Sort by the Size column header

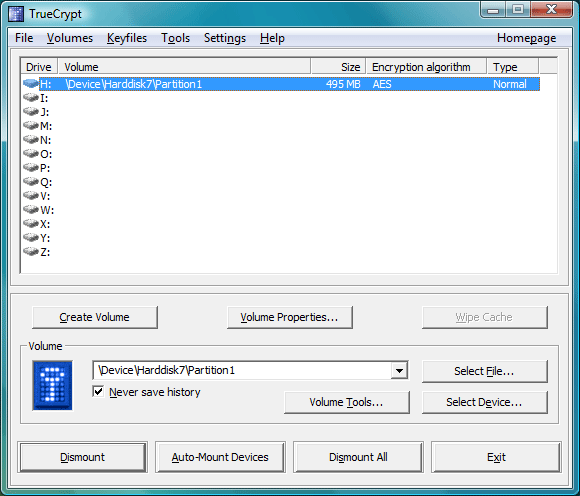(x=338, y=67)
